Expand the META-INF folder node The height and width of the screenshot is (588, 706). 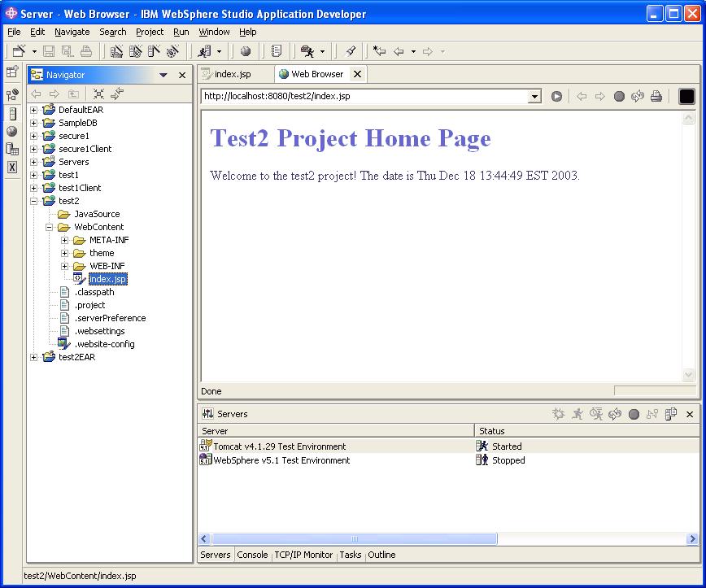click(64, 241)
